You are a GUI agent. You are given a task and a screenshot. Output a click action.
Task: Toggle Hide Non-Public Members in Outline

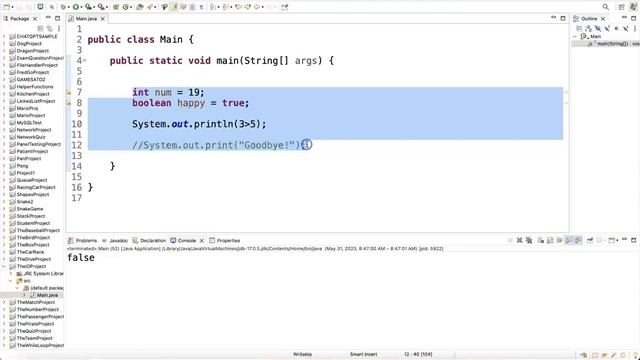point(616,28)
